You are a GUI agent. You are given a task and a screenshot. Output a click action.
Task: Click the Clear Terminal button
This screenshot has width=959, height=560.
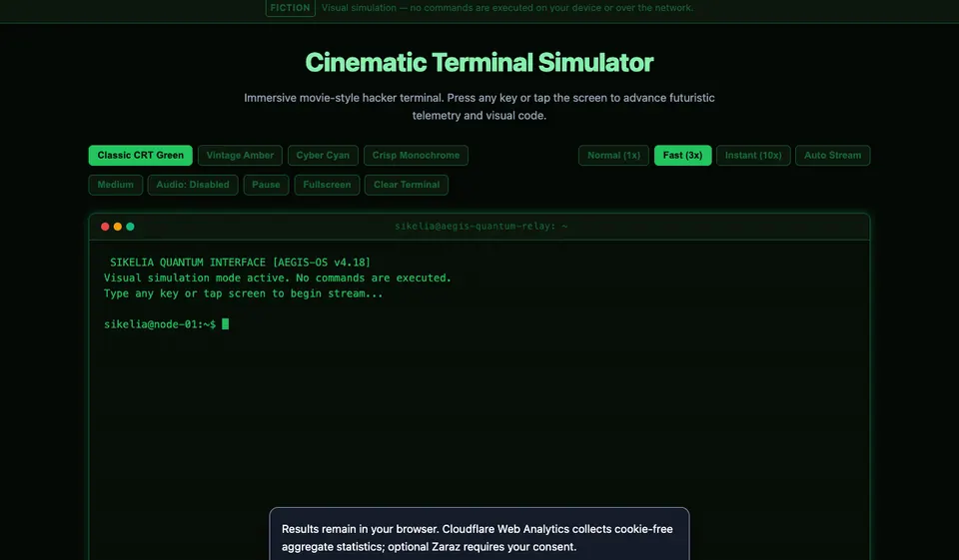pos(407,185)
